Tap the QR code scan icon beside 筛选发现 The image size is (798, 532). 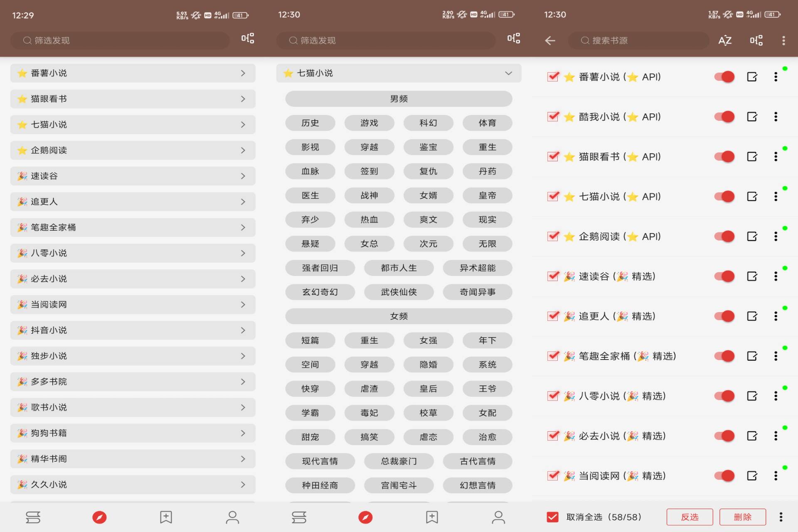(247, 40)
